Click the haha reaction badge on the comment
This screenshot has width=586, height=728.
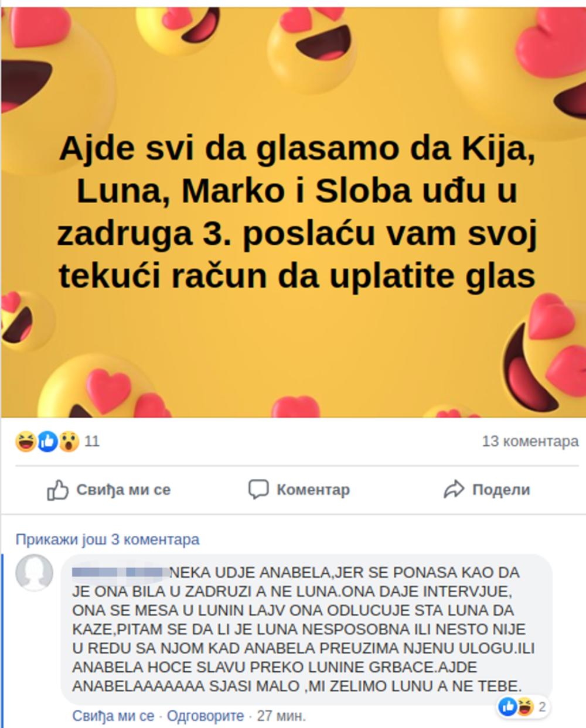click(524, 707)
